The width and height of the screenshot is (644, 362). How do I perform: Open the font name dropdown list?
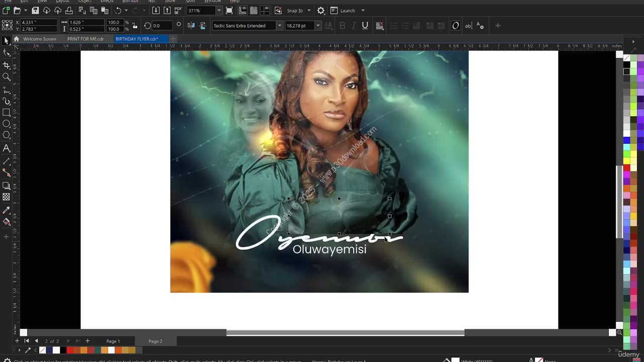[x=279, y=26]
